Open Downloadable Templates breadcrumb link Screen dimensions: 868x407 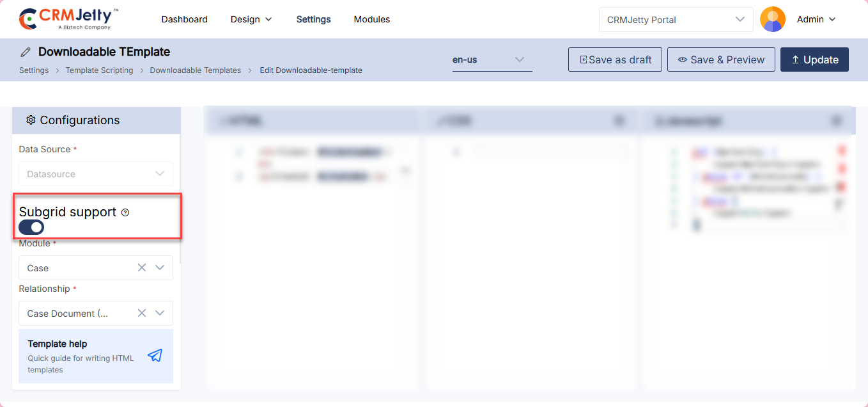tap(195, 70)
